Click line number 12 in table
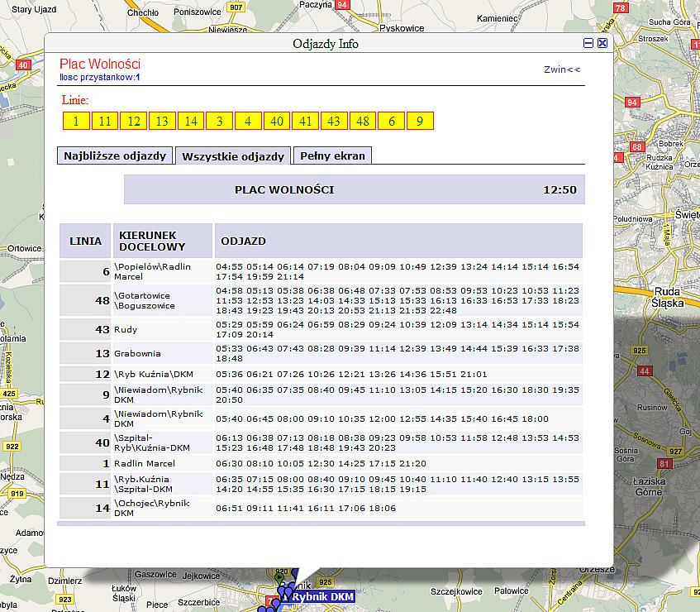Screen dimensions: 700x612 (102, 374)
